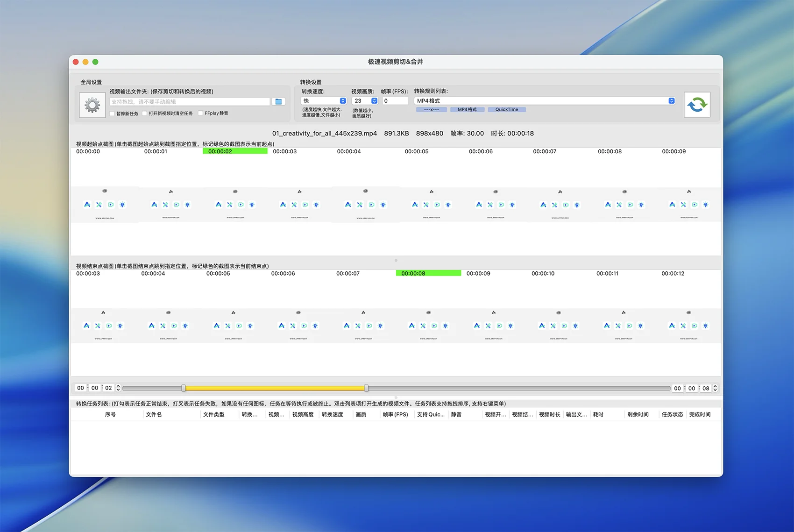
Task: Click the output folder path input field
Action: click(190, 101)
